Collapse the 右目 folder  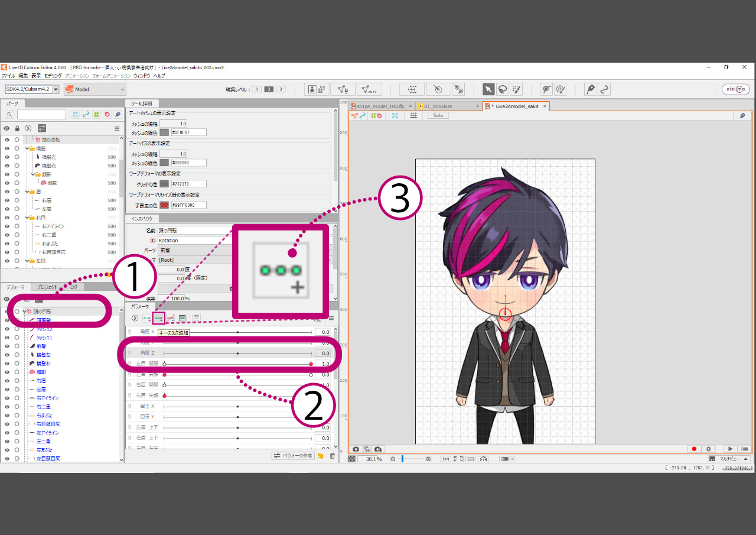pyautogui.click(x=27, y=218)
